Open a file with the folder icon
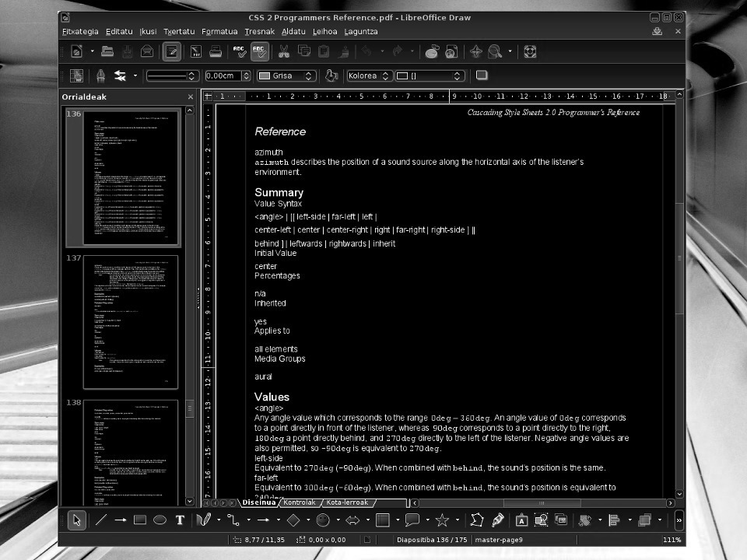This screenshot has width=747, height=560. click(107, 51)
